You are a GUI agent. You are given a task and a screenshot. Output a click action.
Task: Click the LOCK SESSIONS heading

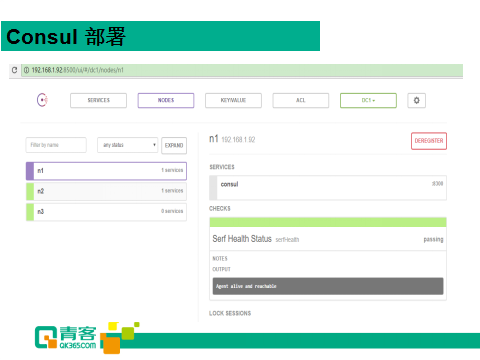point(230,313)
